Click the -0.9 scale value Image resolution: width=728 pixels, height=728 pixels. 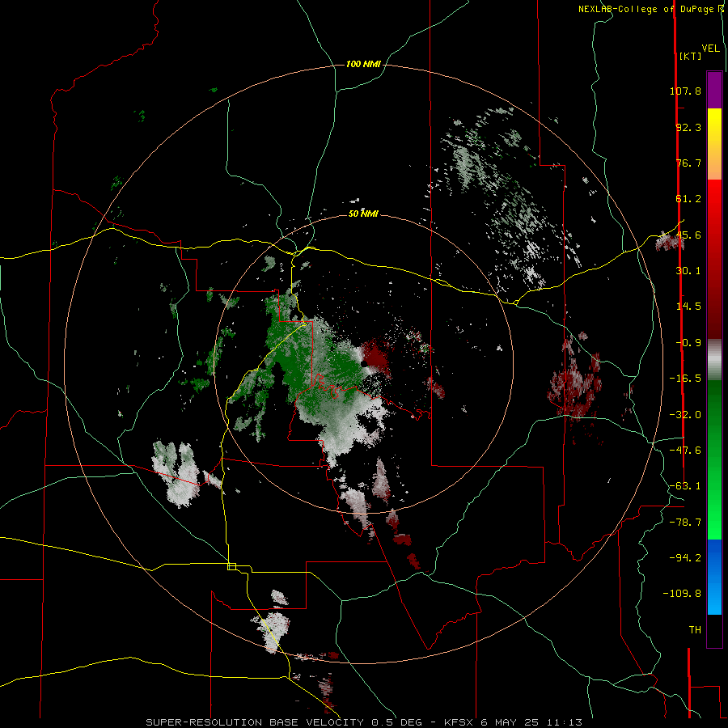coord(688,343)
